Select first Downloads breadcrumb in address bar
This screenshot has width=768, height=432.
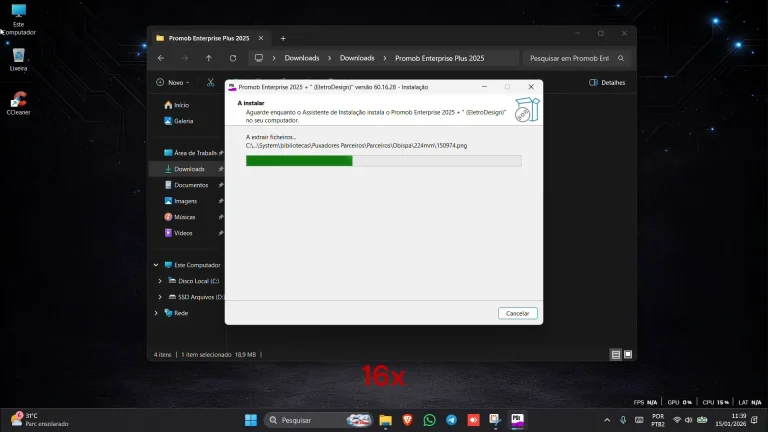pos(302,58)
